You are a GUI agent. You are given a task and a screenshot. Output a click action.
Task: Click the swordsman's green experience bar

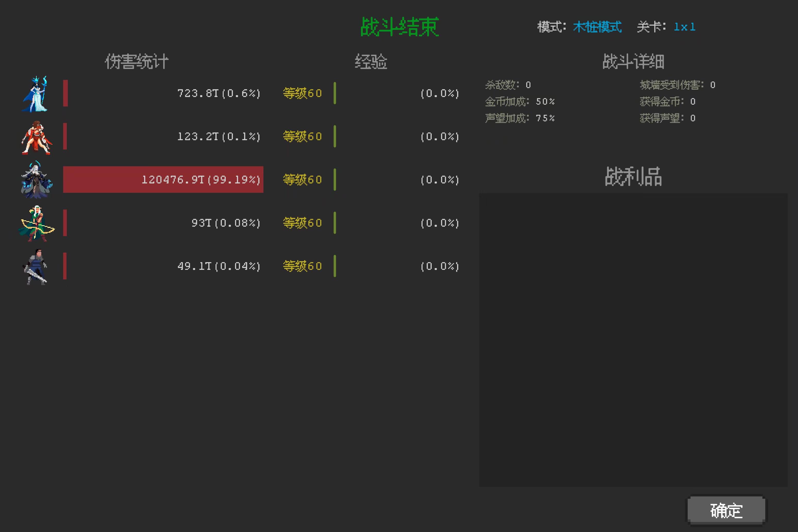click(335, 266)
